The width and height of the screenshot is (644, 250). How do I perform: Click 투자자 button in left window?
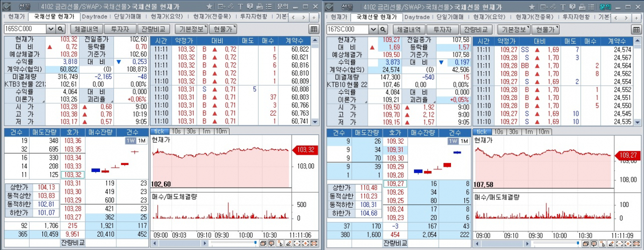[120, 29]
